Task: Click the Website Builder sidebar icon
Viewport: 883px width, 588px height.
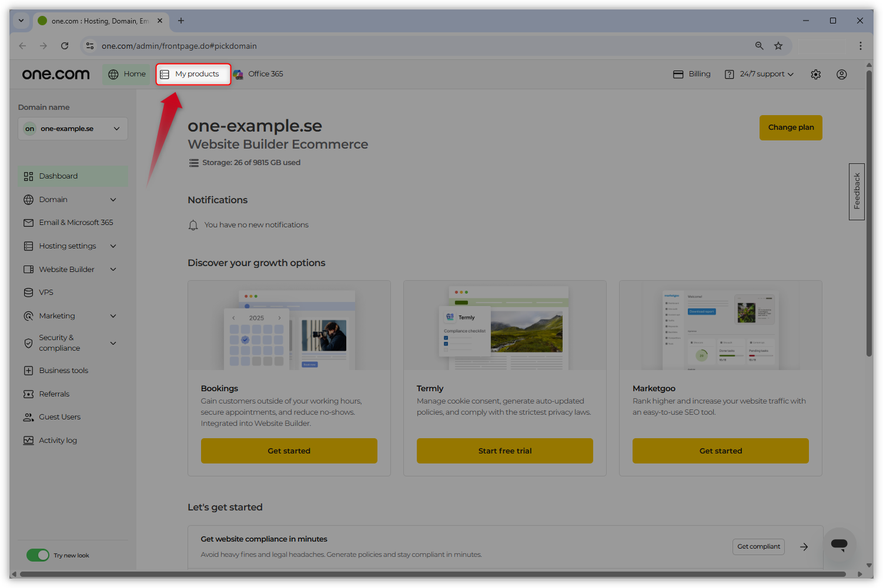Action: [28, 270]
